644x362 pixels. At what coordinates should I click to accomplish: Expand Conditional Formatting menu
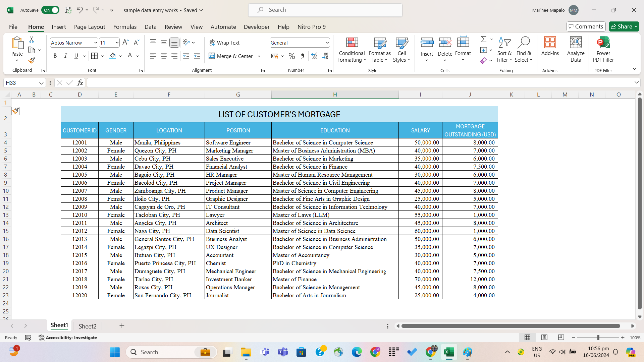click(352, 49)
